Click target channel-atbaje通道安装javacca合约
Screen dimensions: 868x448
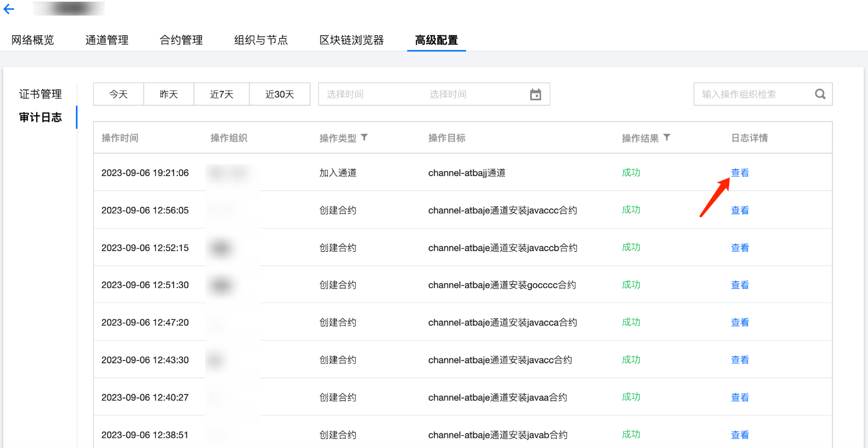[502, 322]
